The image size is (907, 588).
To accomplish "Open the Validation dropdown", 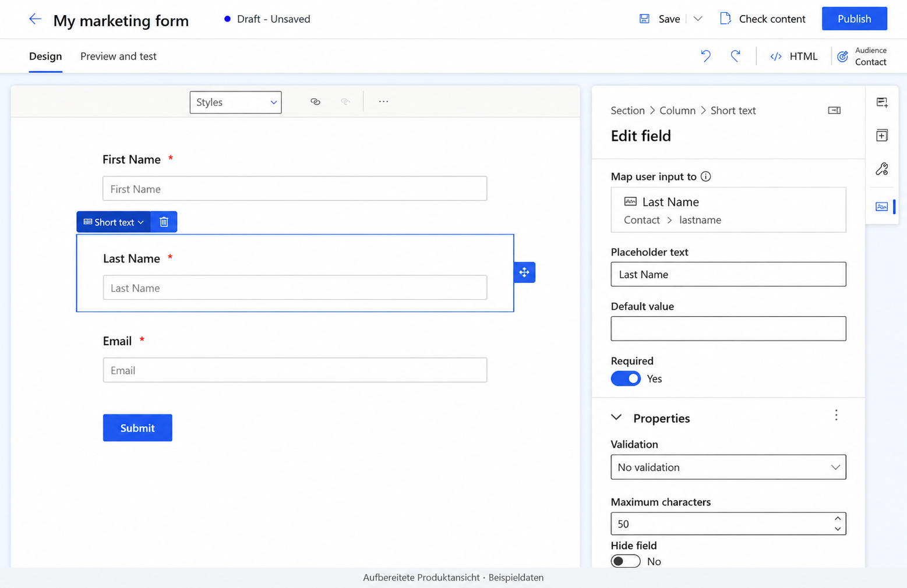I will pos(728,467).
